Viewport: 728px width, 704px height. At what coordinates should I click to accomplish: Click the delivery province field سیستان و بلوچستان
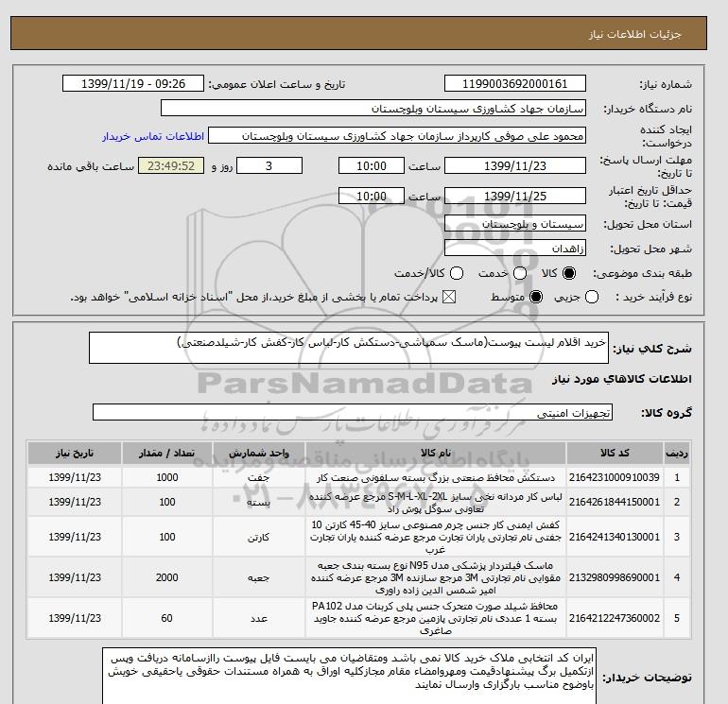point(515,224)
